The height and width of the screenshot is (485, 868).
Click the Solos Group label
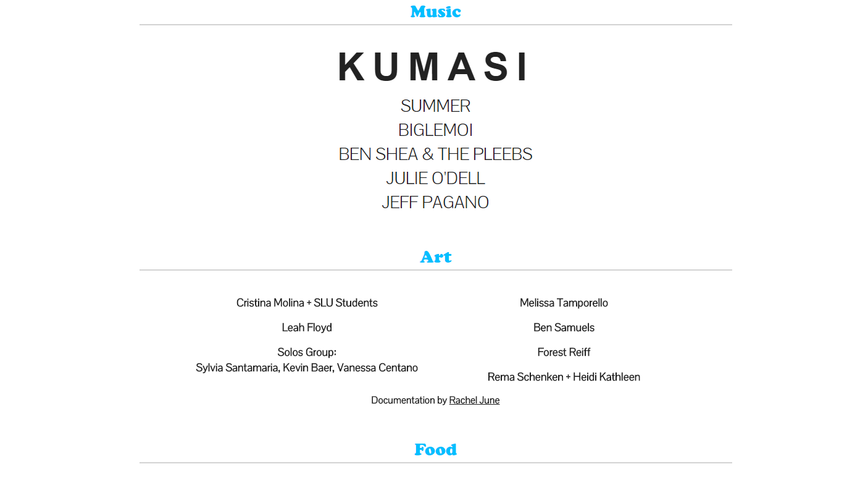pos(307,352)
